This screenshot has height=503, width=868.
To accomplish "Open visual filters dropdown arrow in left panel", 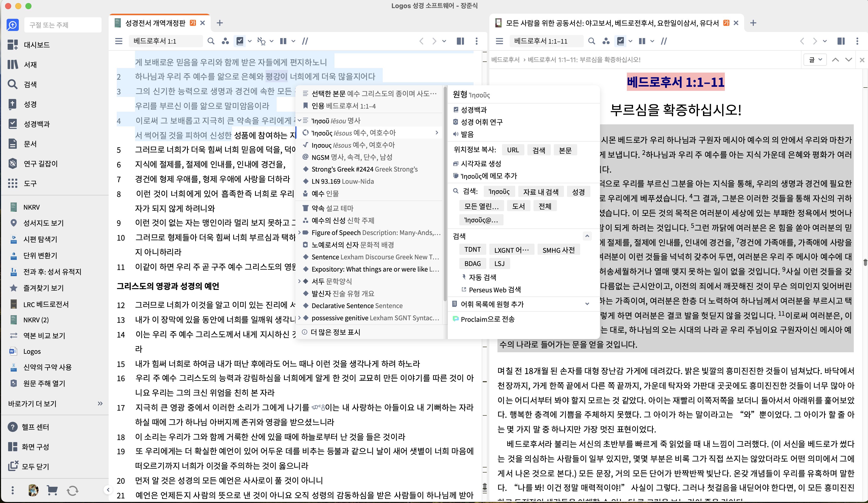I will [250, 41].
